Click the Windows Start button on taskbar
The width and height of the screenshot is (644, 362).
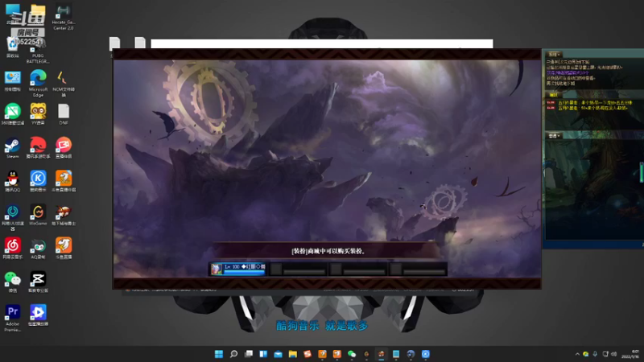[219, 354]
